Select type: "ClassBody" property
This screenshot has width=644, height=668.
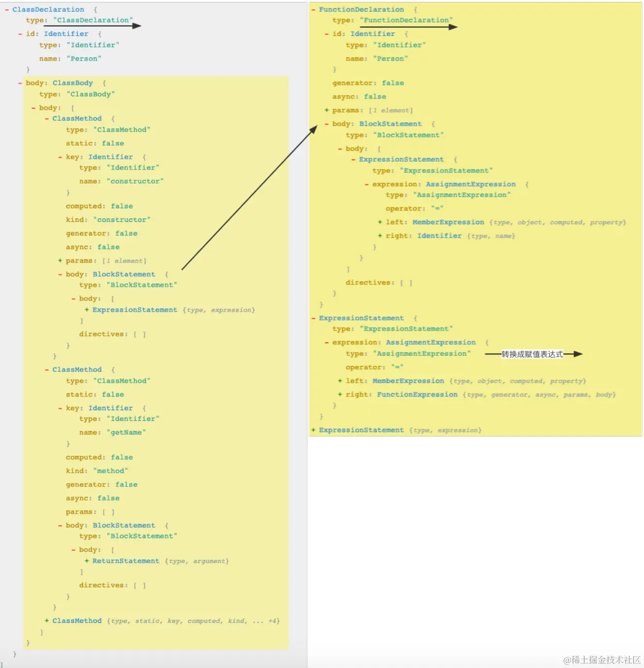point(77,94)
